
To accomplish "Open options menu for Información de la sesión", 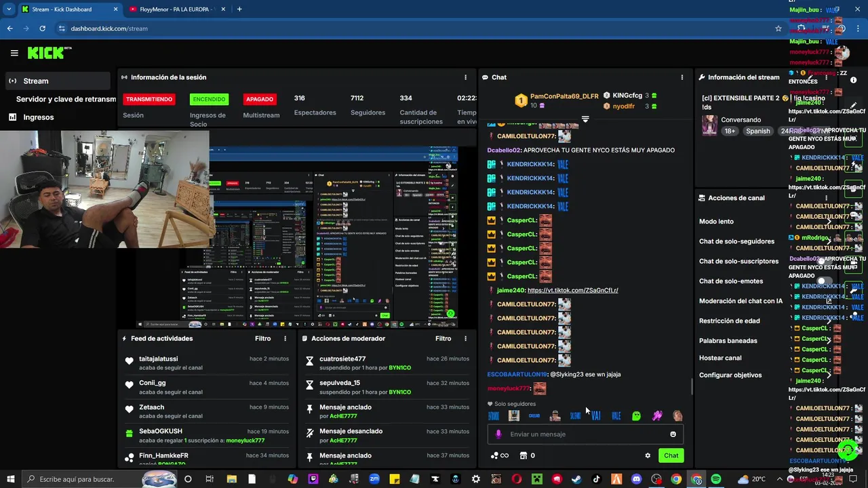I will (x=465, y=77).
